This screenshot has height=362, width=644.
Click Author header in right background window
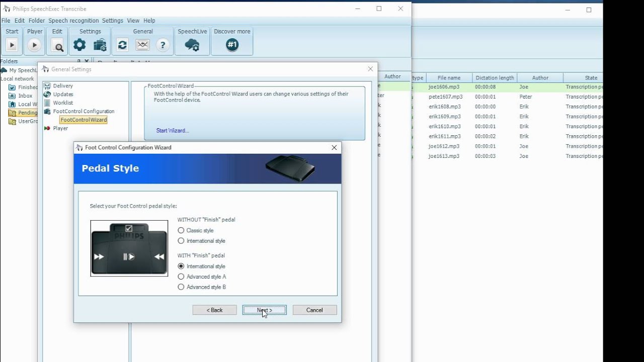click(540, 78)
